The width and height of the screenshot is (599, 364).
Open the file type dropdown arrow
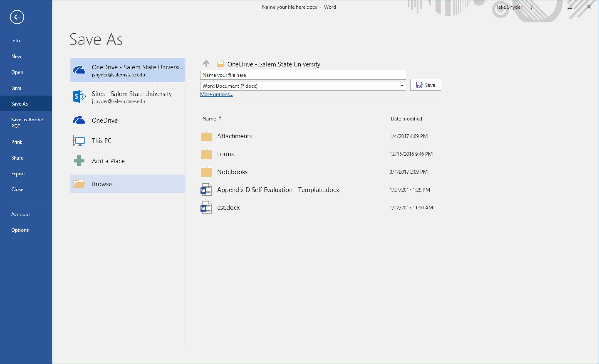click(402, 86)
